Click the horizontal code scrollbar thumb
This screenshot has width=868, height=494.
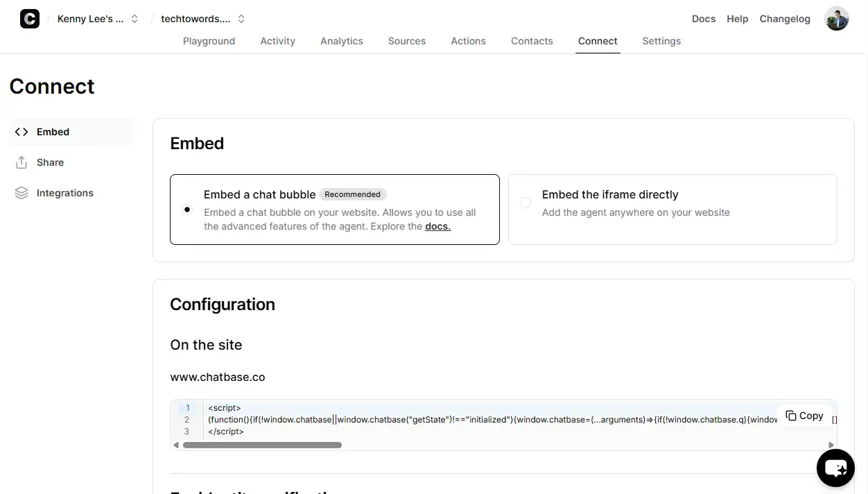(262, 445)
